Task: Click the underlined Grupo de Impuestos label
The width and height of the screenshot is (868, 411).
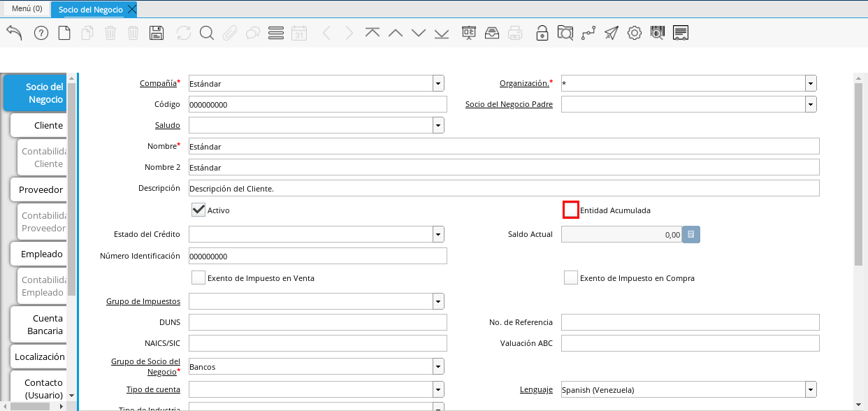Action: point(143,301)
